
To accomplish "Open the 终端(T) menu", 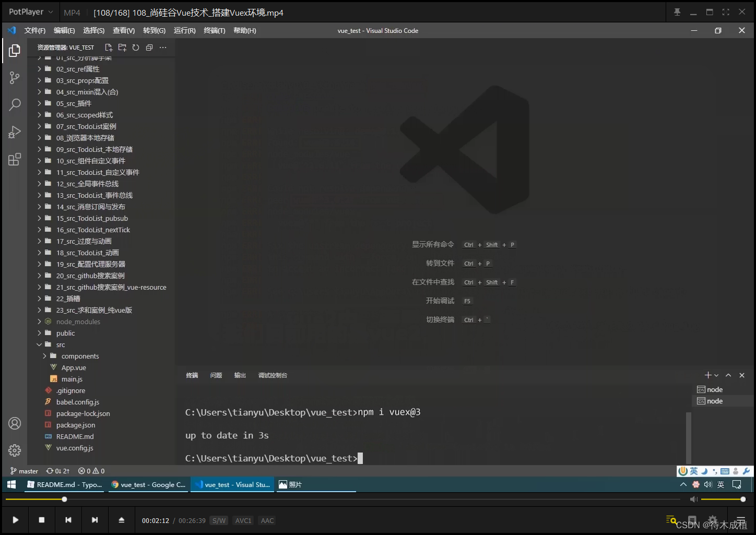I will click(215, 31).
